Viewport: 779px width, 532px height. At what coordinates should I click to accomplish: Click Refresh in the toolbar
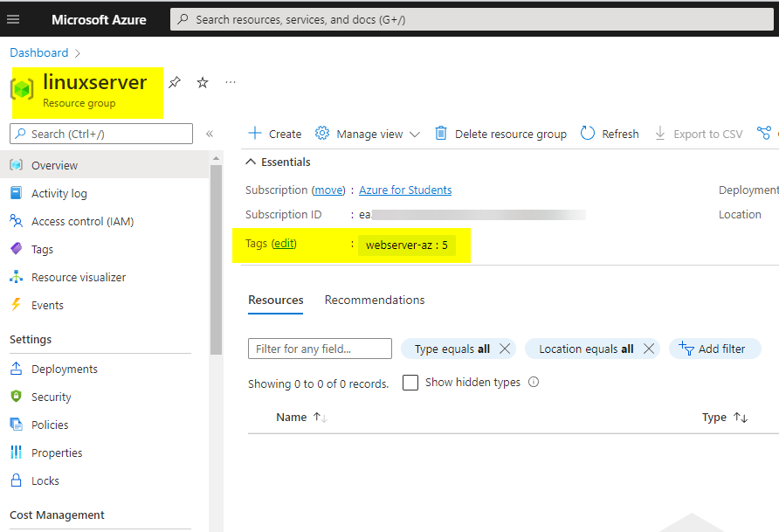(x=610, y=134)
